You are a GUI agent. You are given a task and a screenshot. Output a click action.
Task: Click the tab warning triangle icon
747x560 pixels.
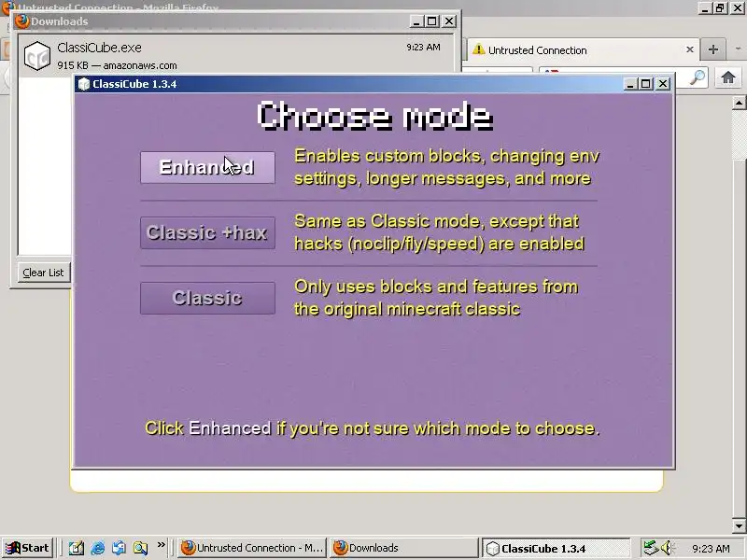click(479, 49)
